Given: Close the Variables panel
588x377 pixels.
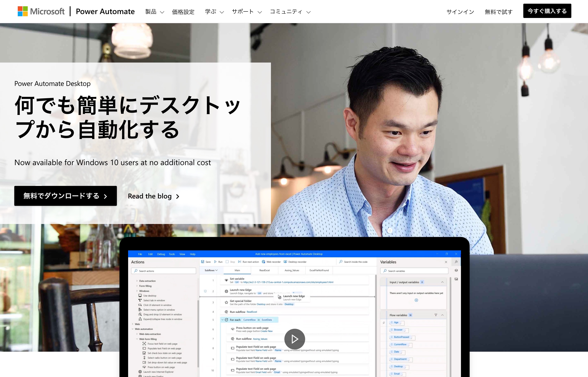Looking at the screenshot, I should point(446,262).
